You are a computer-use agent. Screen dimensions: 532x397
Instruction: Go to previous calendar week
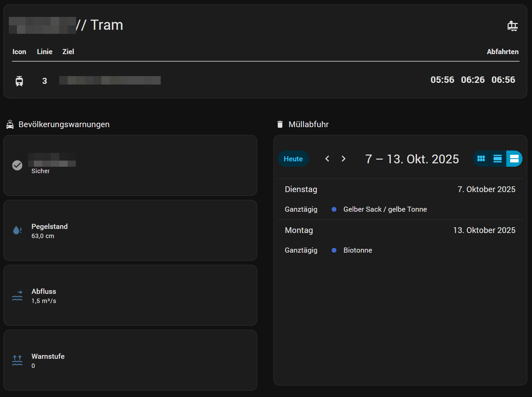(x=327, y=159)
